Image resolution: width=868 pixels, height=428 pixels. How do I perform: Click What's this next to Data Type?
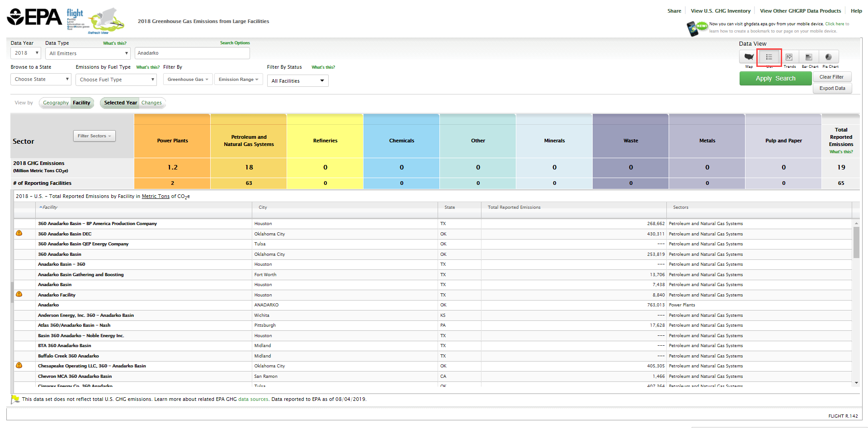114,43
